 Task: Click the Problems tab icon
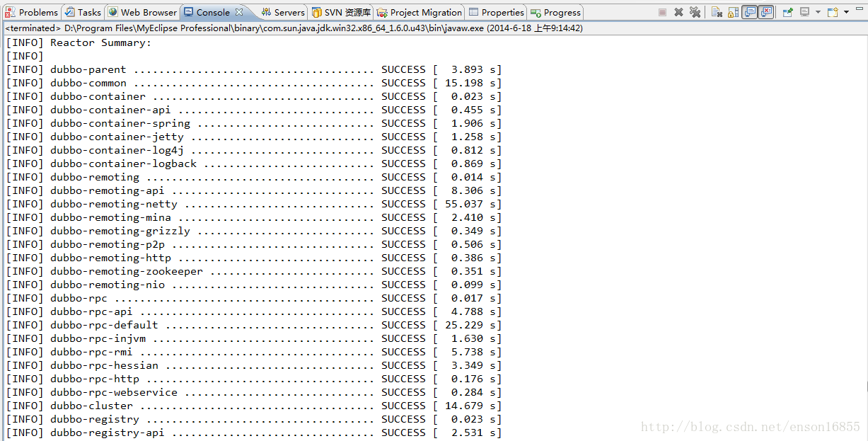(11, 12)
